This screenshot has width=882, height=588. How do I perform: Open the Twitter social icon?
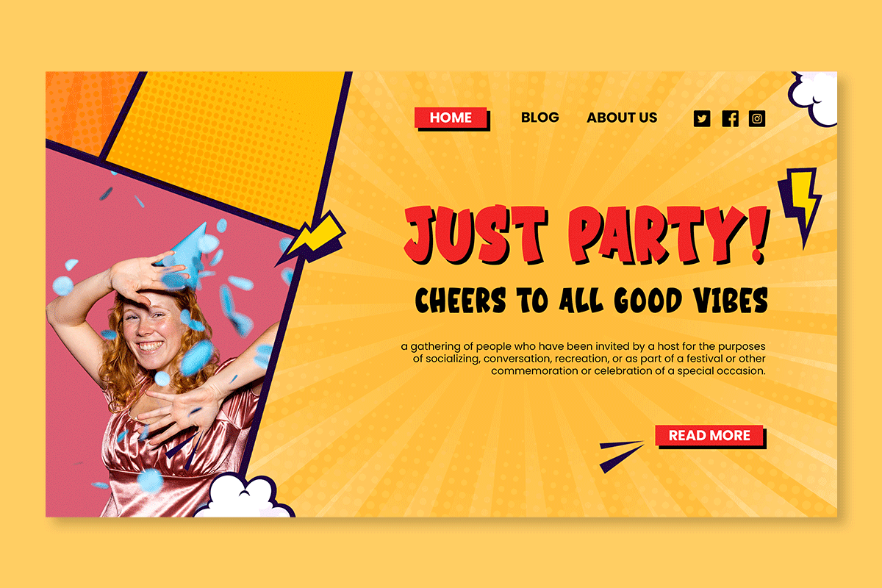(702, 118)
